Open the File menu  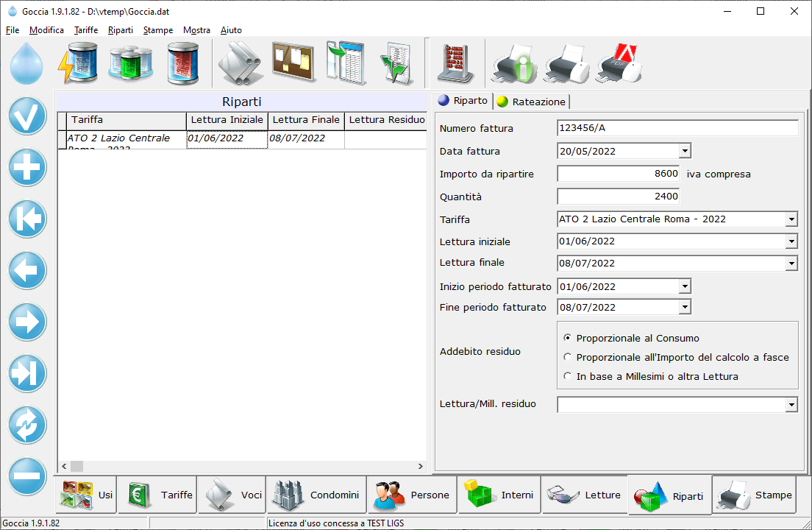13,30
